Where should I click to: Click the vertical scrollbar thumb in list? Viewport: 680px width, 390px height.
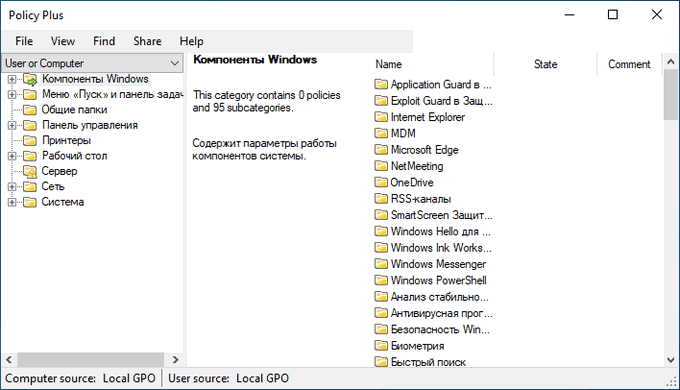tap(670, 95)
